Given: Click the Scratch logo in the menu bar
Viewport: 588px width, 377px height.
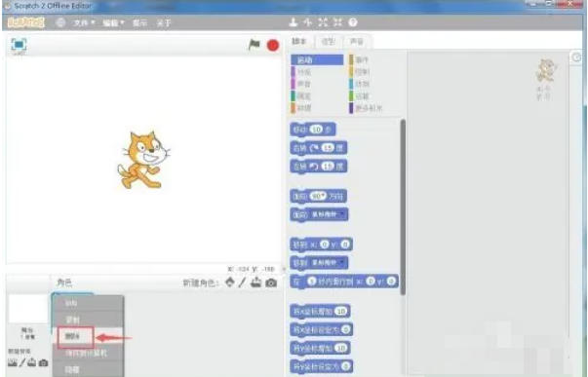Looking at the screenshot, I should [26, 22].
